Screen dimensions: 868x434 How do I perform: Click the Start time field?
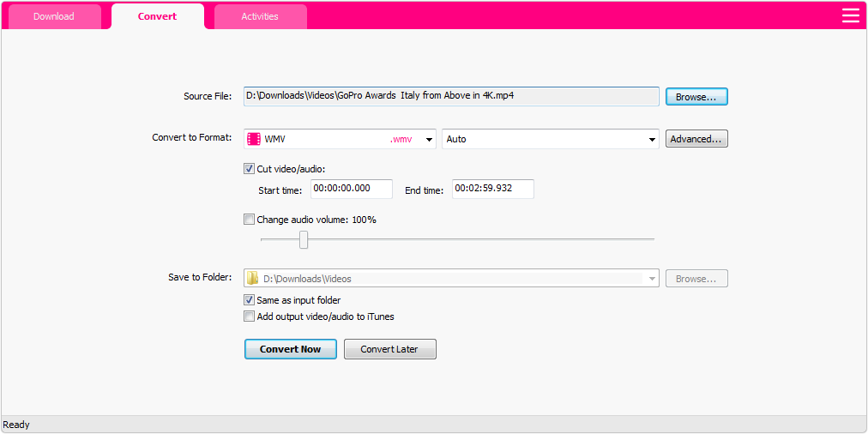point(352,189)
